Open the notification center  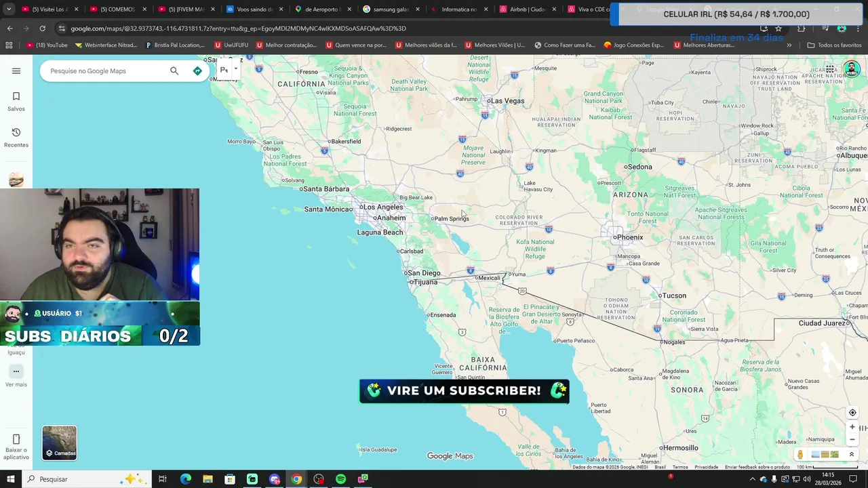click(854, 479)
